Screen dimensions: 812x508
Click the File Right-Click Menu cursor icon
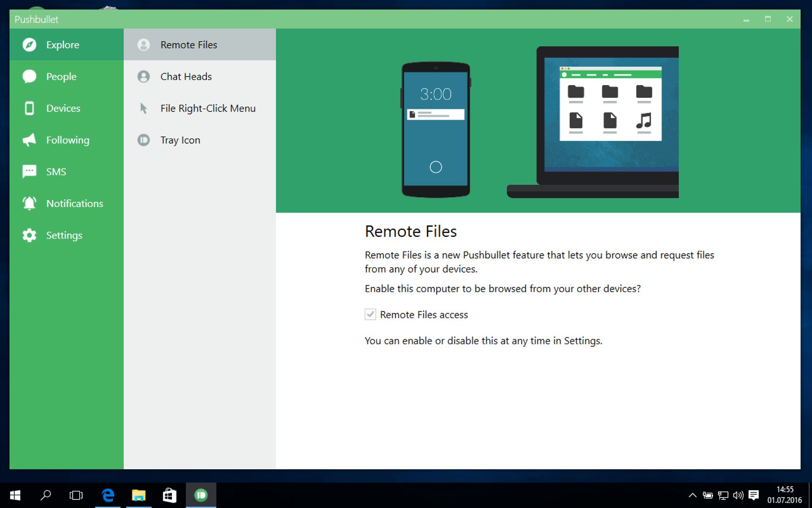point(144,108)
